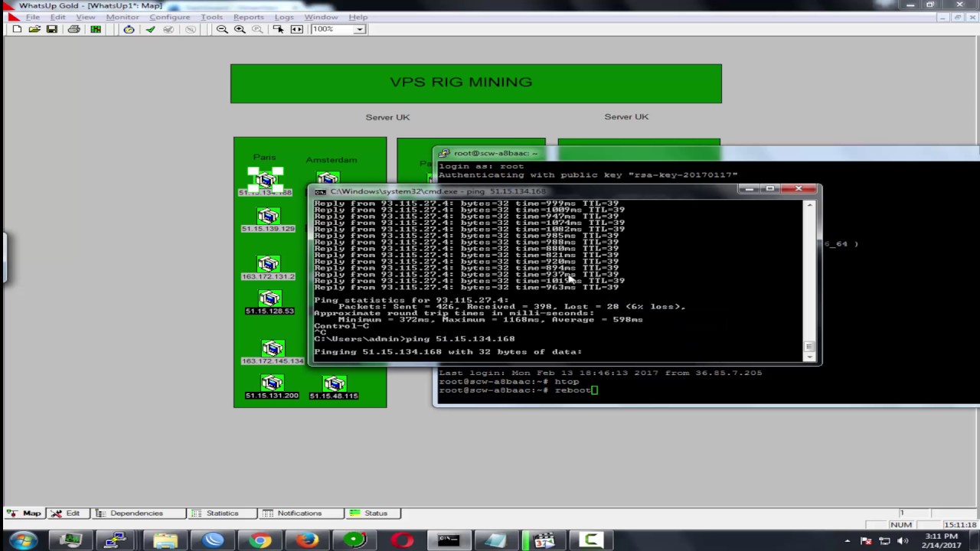Click the stopwatch poll icon in toolbar
The image size is (980, 551).
pos(129,29)
